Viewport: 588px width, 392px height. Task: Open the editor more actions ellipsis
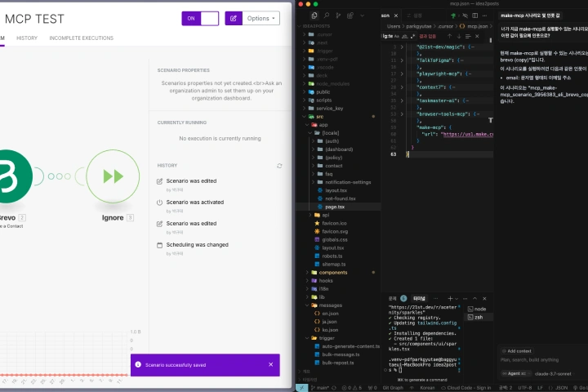point(485,16)
